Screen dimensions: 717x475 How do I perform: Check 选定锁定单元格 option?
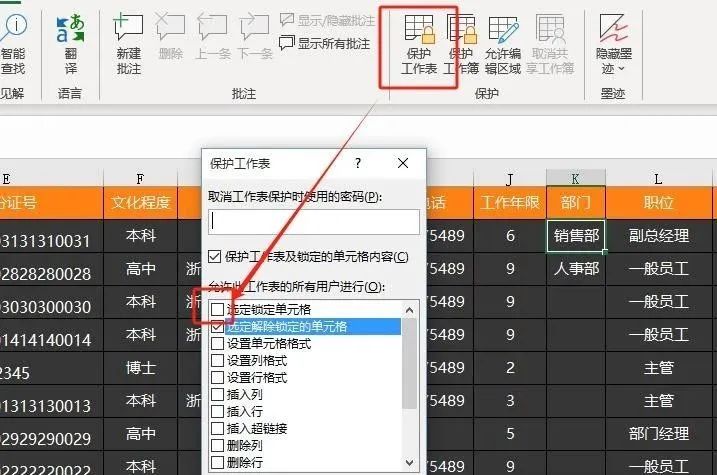click(217, 310)
